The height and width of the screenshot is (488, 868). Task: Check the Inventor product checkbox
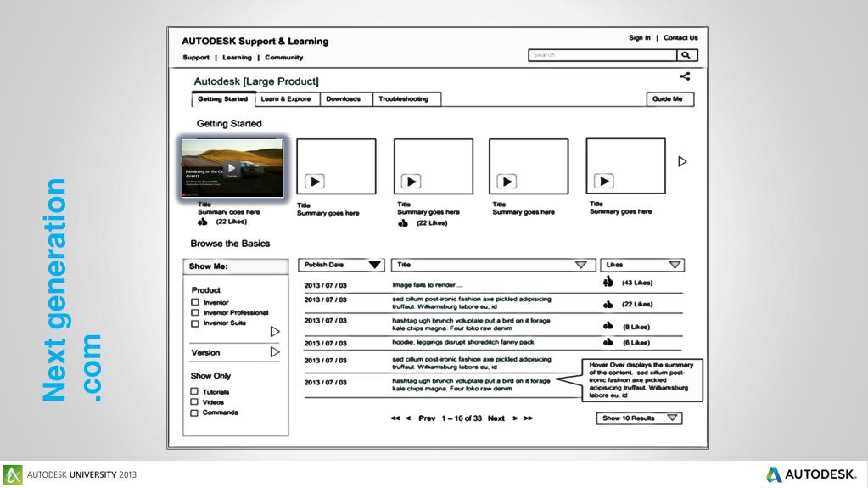tap(195, 302)
